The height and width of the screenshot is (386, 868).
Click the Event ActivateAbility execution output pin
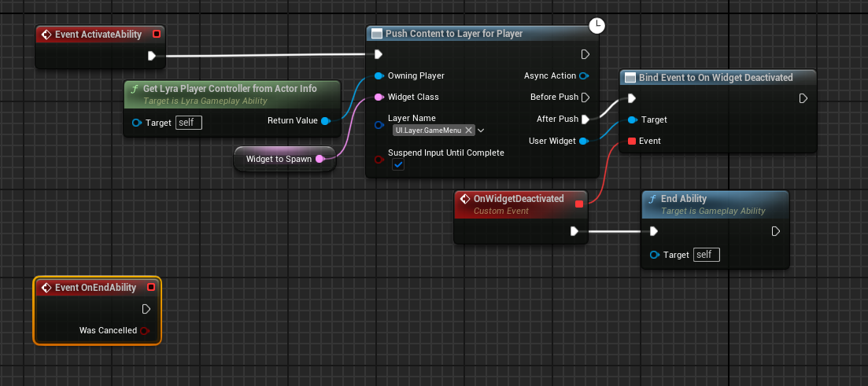[152, 56]
